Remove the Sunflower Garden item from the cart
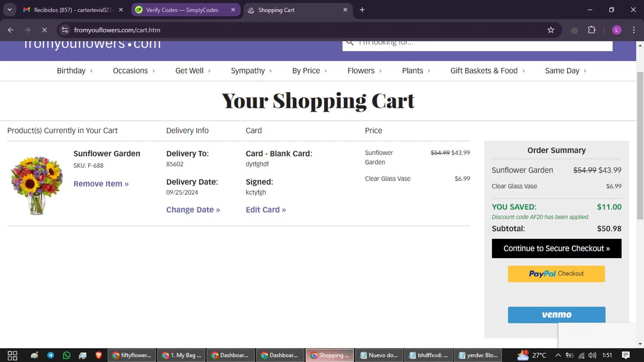 click(x=101, y=184)
